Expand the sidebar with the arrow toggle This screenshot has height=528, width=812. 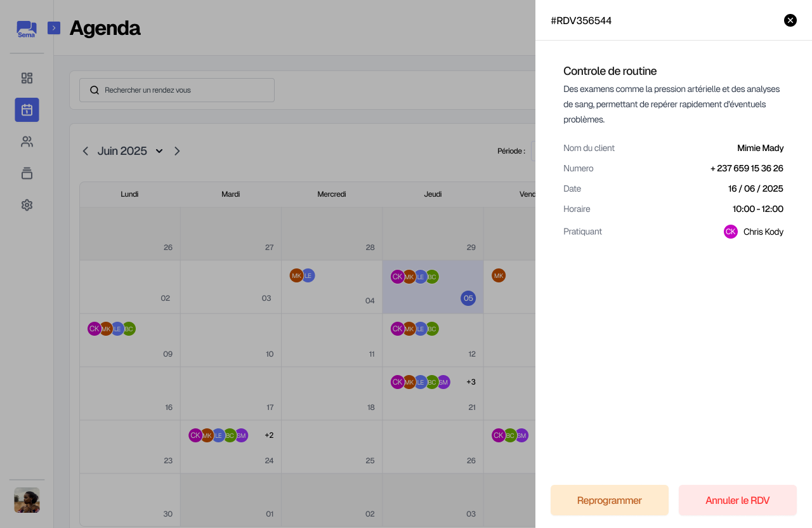[x=54, y=28]
